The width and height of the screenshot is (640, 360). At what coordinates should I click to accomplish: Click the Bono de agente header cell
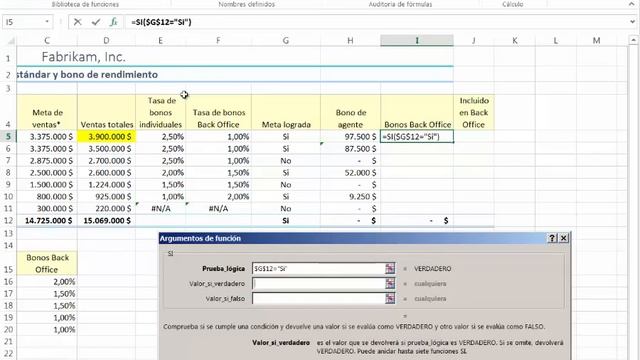coord(350,112)
